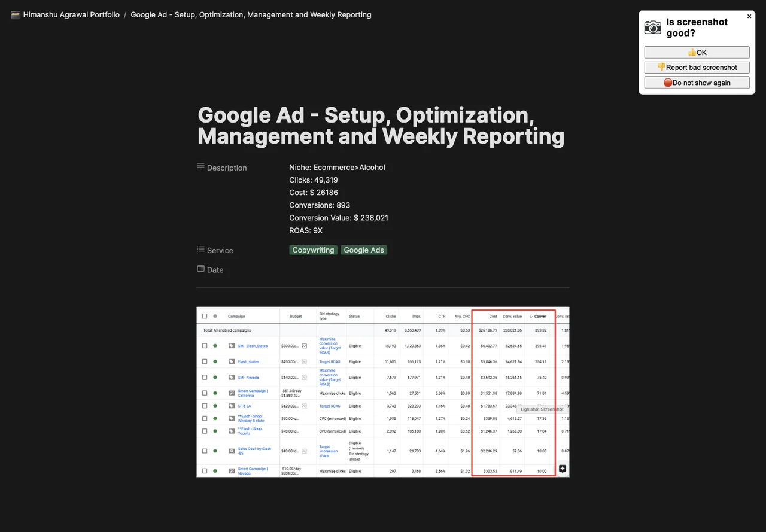
Task: Click the camera icon in the screenshot popup
Action: (653, 27)
